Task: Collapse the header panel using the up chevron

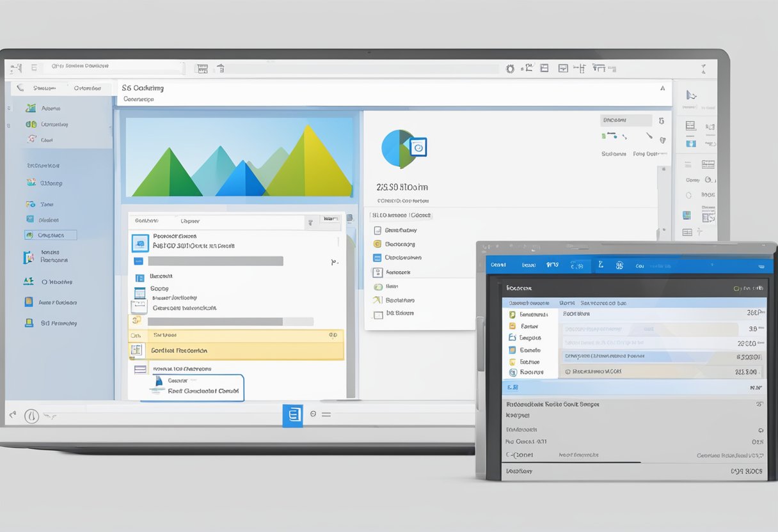Action: [663, 88]
